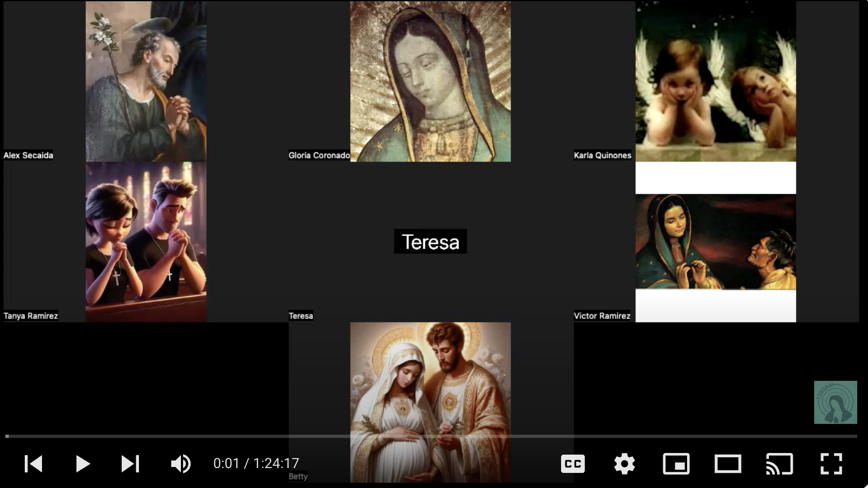Screen dimensions: 868x488
Task: Select Karla Quinones' cherub angels picture
Action: (716, 81)
